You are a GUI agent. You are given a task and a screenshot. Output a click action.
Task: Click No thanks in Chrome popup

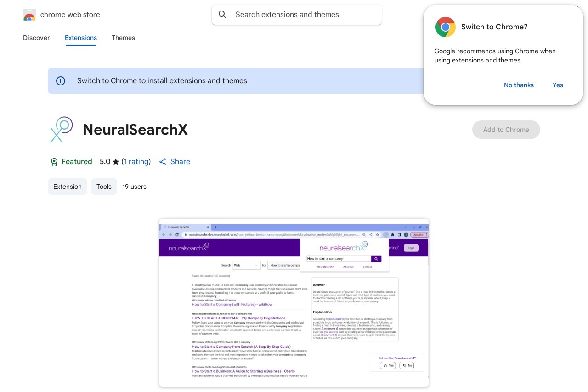coord(519,85)
